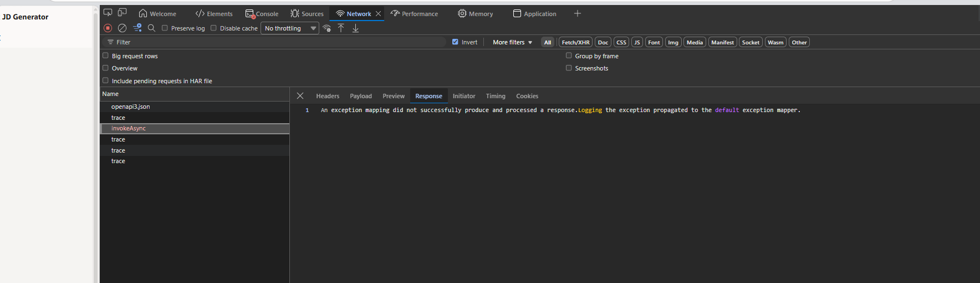Click the inspect element picker icon

click(108, 13)
